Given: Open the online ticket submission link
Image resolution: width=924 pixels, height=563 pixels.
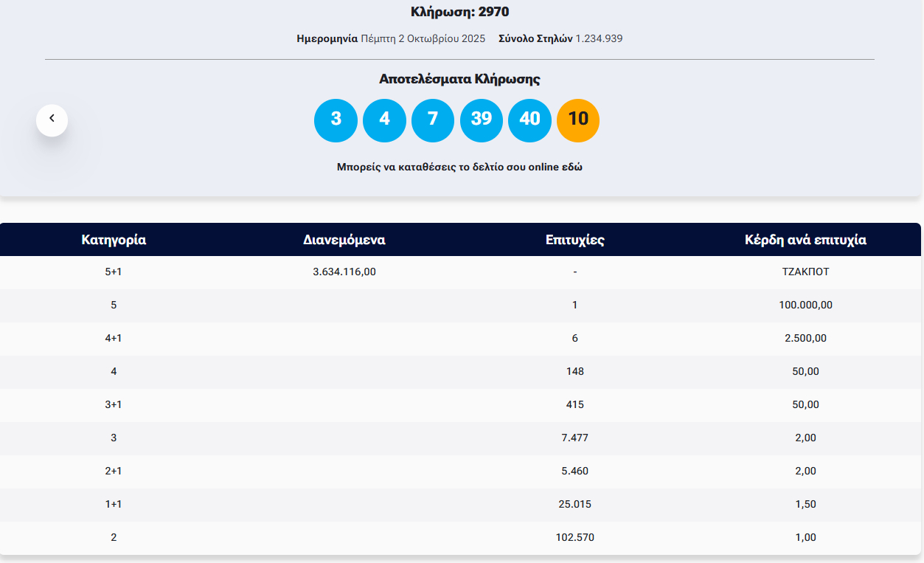Looking at the screenshot, I should pyautogui.click(x=459, y=167).
